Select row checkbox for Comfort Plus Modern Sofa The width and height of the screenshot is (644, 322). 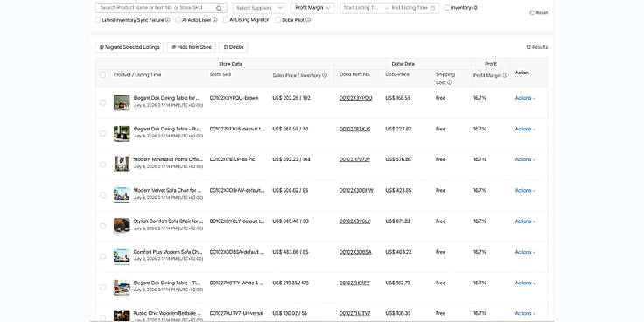(x=102, y=256)
